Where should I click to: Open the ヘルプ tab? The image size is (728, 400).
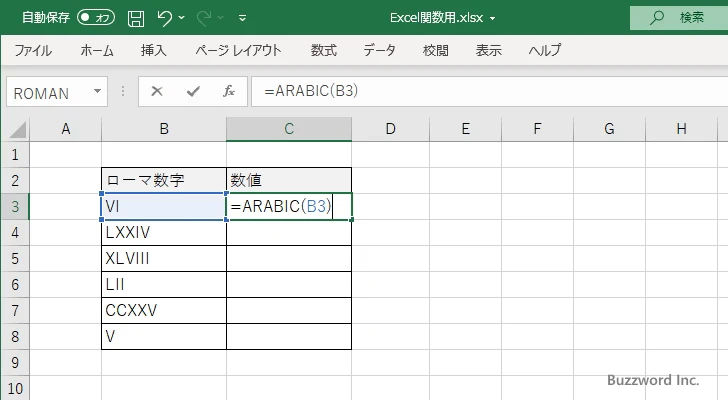545,50
